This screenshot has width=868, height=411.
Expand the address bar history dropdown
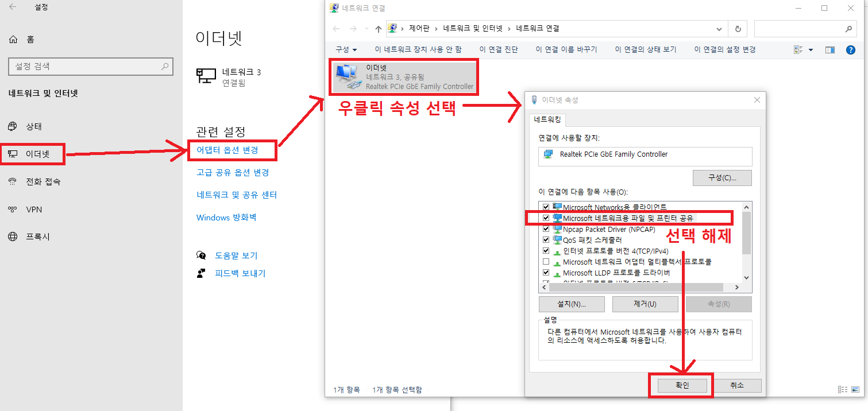(x=719, y=29)
